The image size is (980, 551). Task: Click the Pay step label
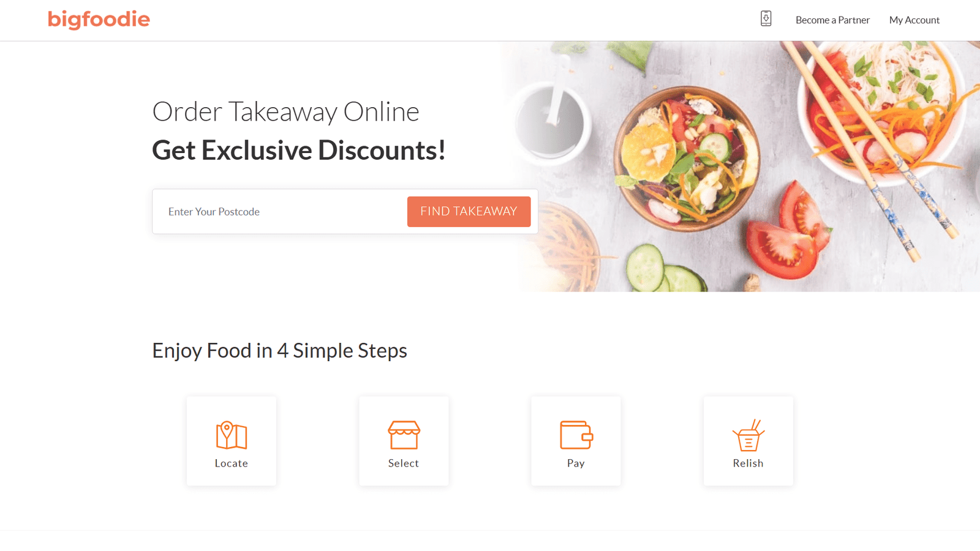(576, 463)
